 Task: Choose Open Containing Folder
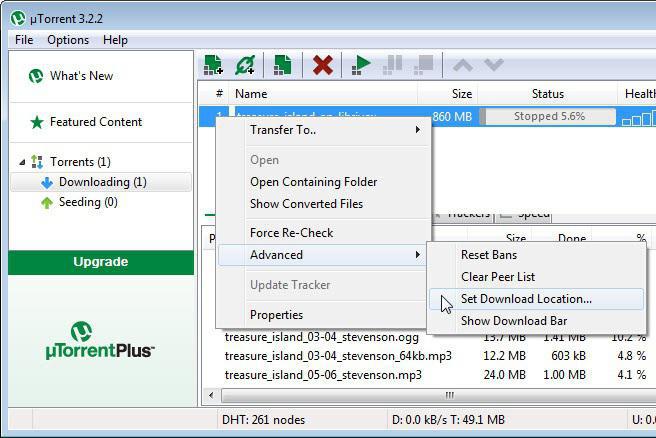[313, 182]
